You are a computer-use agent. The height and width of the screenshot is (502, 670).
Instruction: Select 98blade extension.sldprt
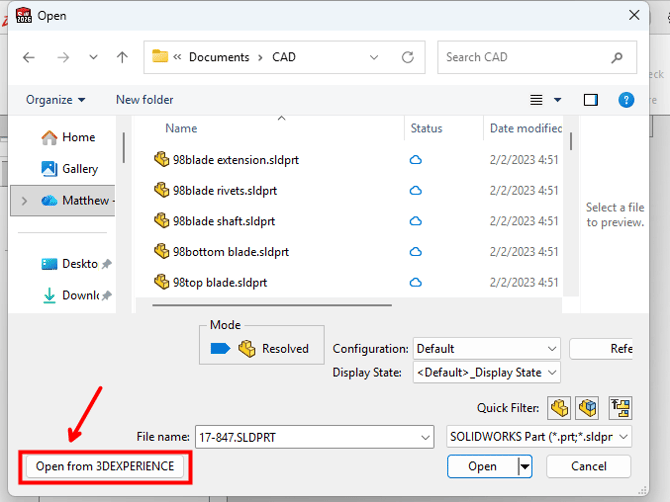[235, 160]
